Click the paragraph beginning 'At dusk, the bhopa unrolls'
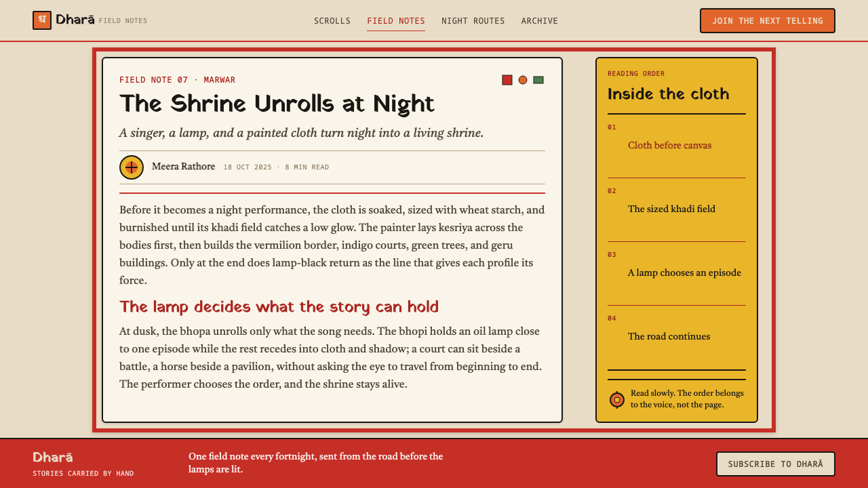Viewport: 868px width, 488px height. (x=331, y=358)
